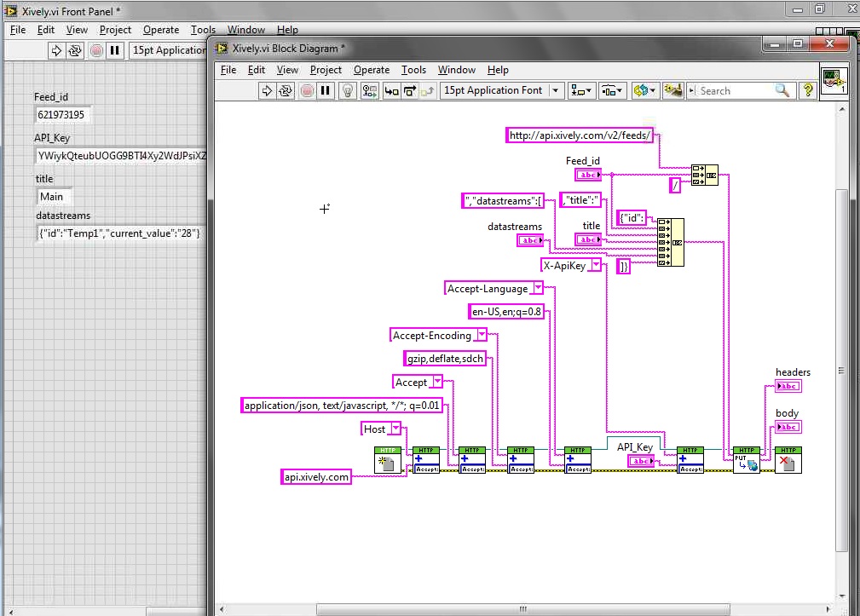Click the Abort Execution button in Block Diagram
The image size is (860, 616).
point(307,91)
